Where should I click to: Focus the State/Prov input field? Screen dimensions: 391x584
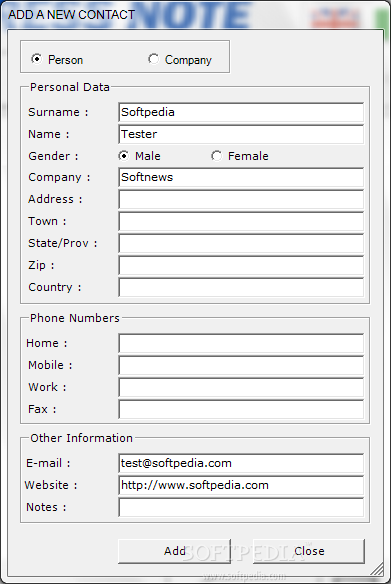241,243
